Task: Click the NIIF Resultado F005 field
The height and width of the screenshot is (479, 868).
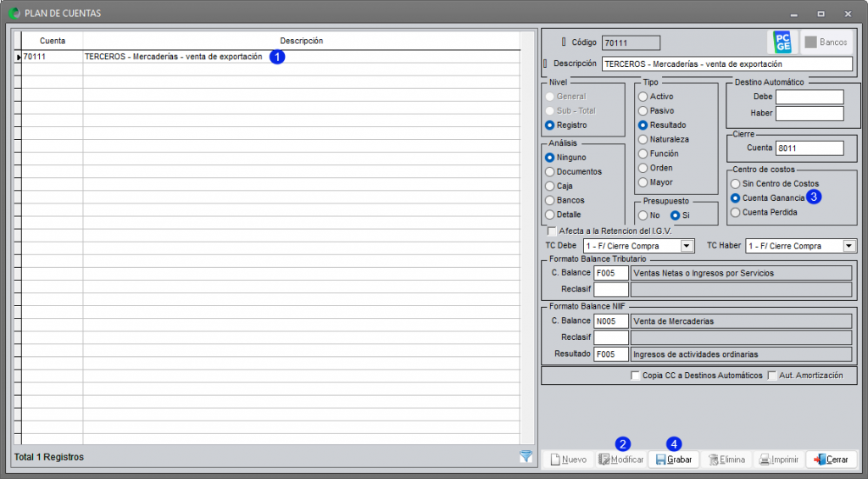Action: tap(611, 354)
